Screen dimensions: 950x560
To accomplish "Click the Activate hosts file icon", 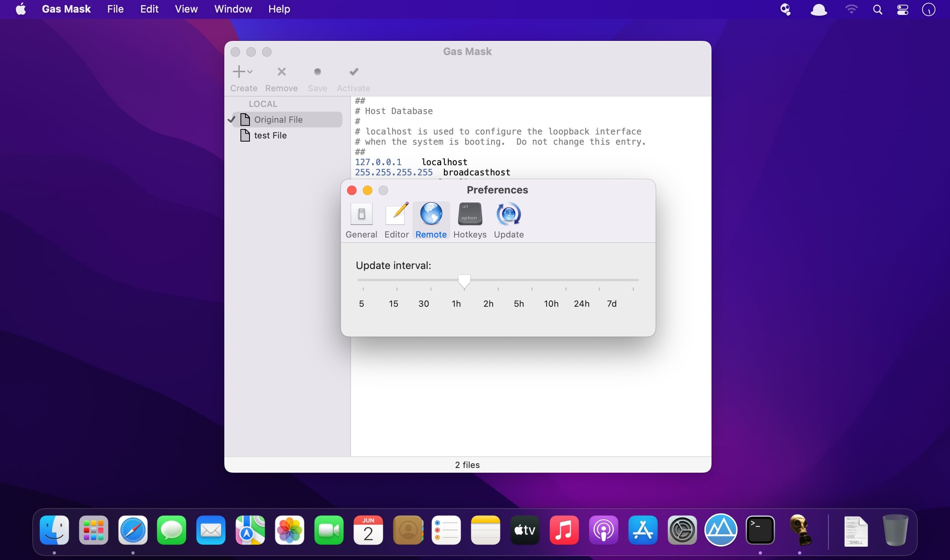I will click(353, 71).
